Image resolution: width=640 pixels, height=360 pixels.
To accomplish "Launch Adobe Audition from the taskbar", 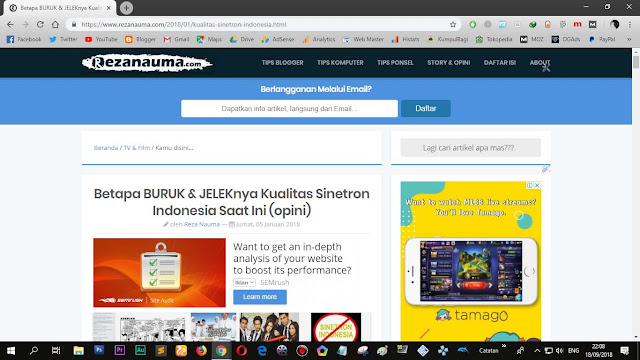I will (x=140, y=351).
